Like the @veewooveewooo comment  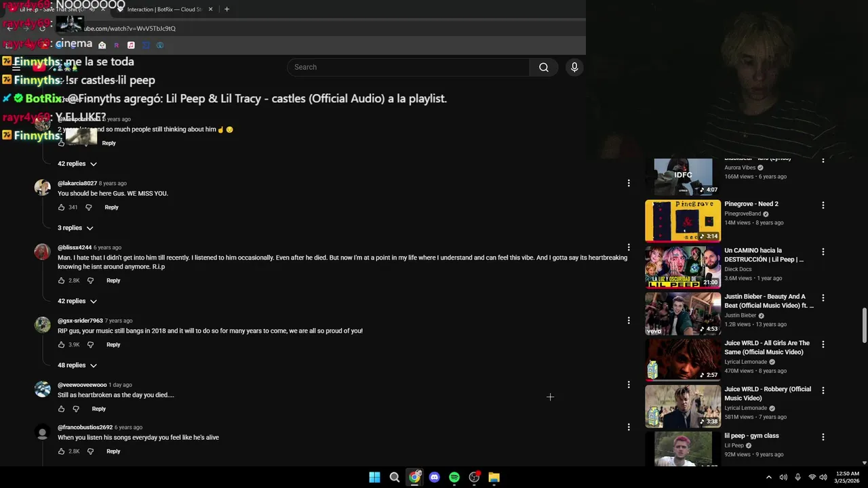[x=61, y=409]
